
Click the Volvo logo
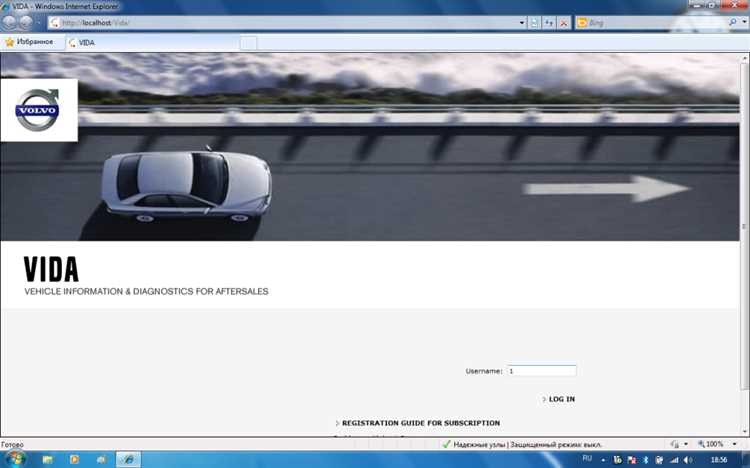(38, 110)
